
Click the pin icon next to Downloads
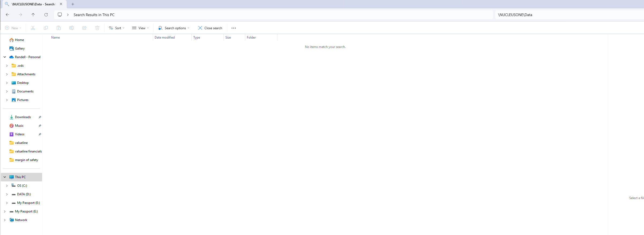(40, 117)
